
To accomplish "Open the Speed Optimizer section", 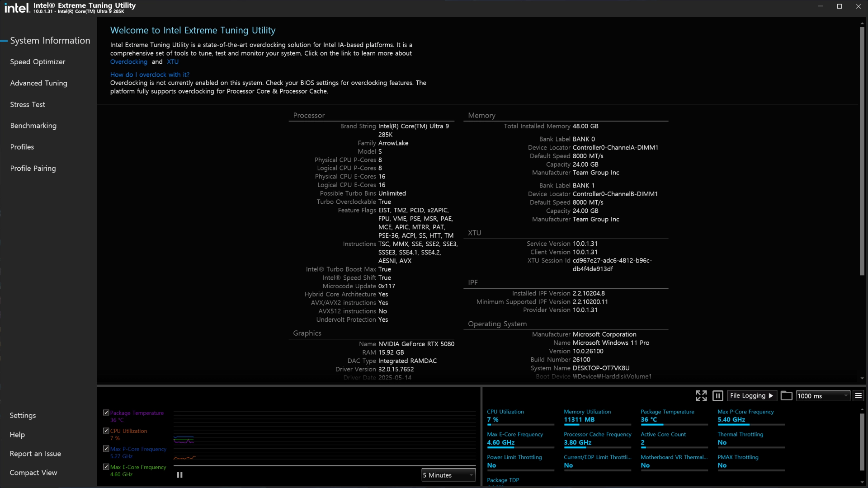I will [x=38, y=62].
